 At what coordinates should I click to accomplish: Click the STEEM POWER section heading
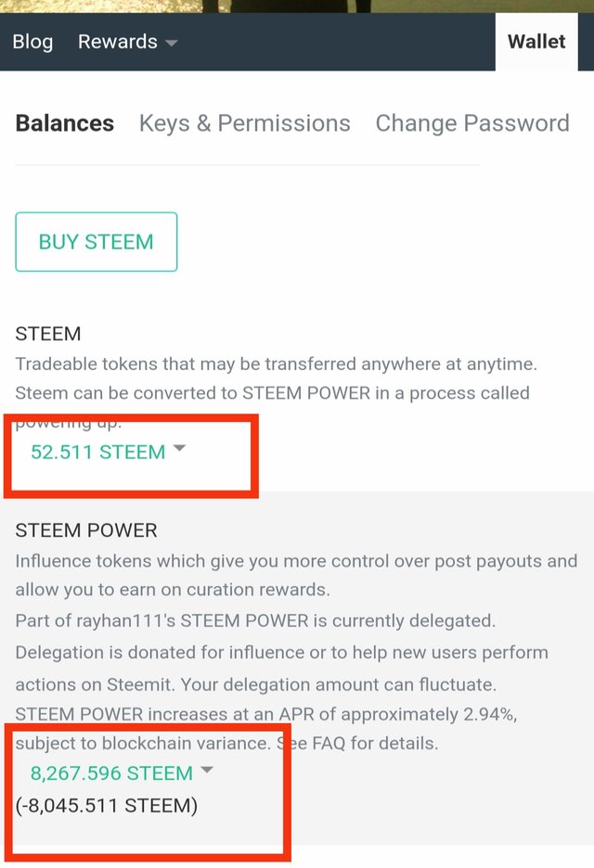(86, 530)
